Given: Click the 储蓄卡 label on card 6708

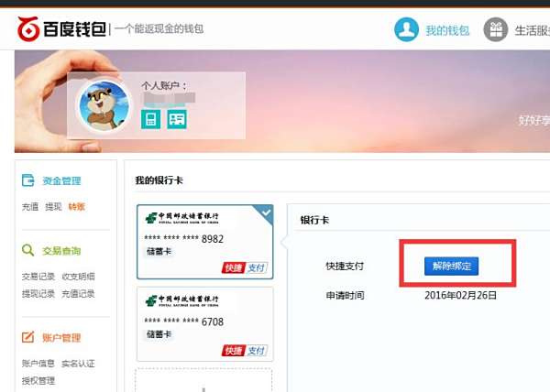Looking at the screenshot, I should point(159,334).
